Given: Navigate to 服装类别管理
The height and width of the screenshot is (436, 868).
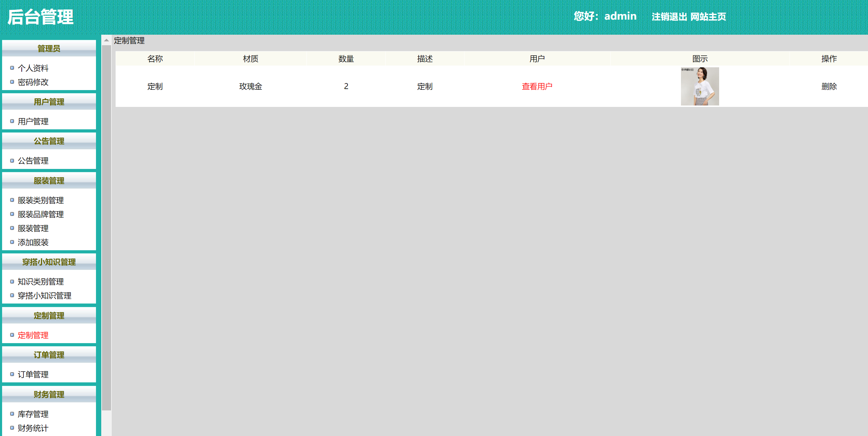Looking at the screenshot, I should (x=41, y=200).
